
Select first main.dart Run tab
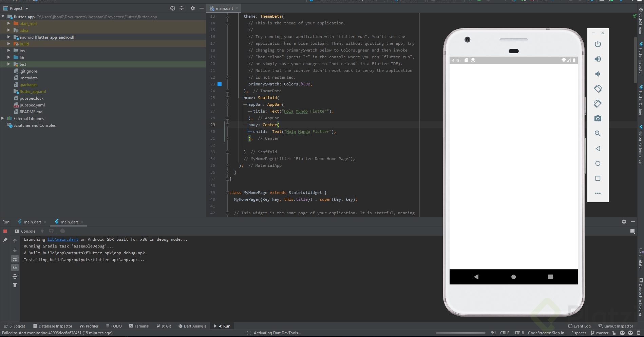[x=32, y=222]
